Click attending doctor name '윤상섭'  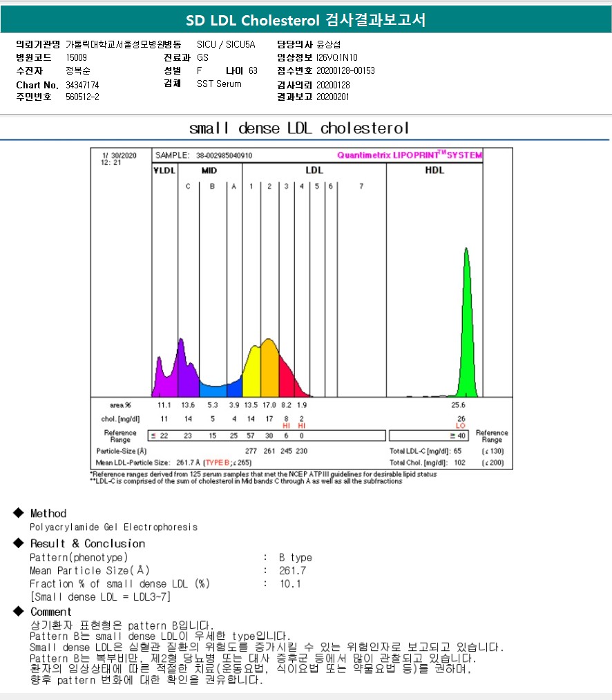(x=328, y=44)
